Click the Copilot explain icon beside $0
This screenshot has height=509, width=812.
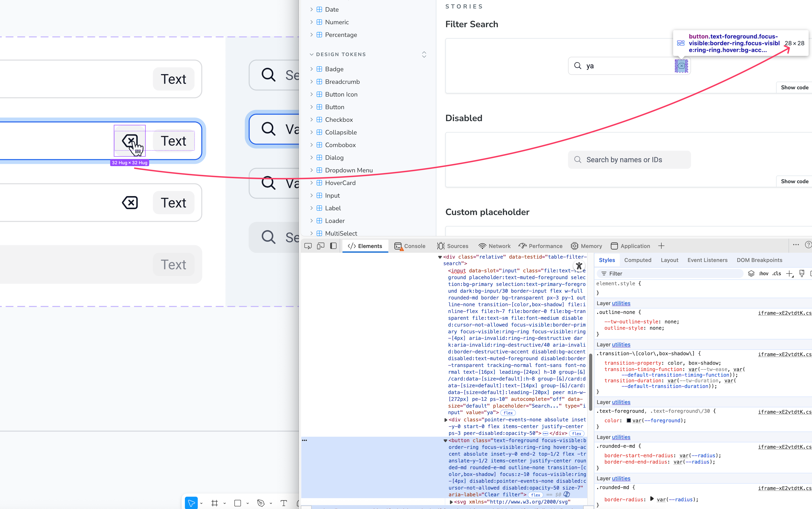click(x=566, y=494)
